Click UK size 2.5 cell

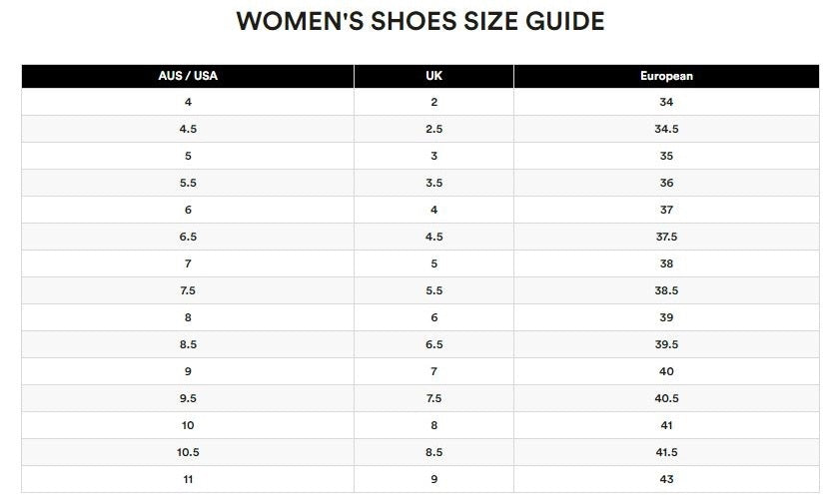coord(433,130)
